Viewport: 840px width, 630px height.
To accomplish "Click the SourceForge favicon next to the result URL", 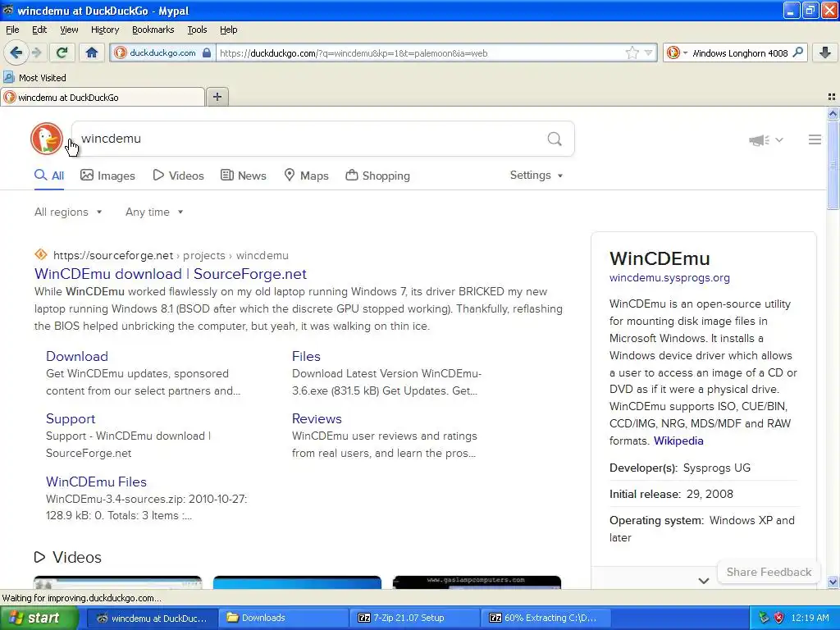I will point(41,254).
